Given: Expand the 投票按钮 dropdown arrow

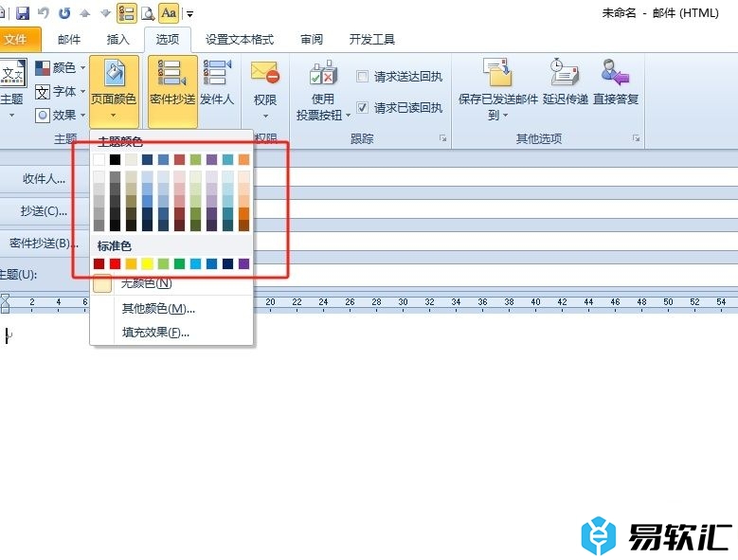Looking at the screenshot, I should click(x=349, y=116).
